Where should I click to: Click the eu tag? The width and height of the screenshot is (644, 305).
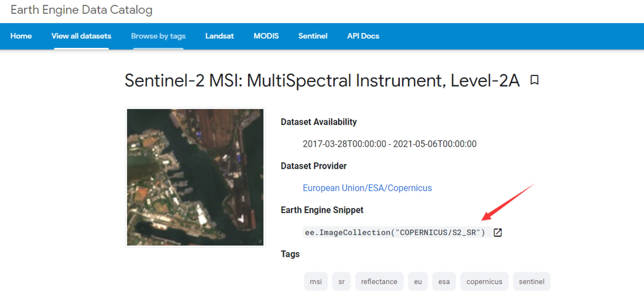coord(418,281)
